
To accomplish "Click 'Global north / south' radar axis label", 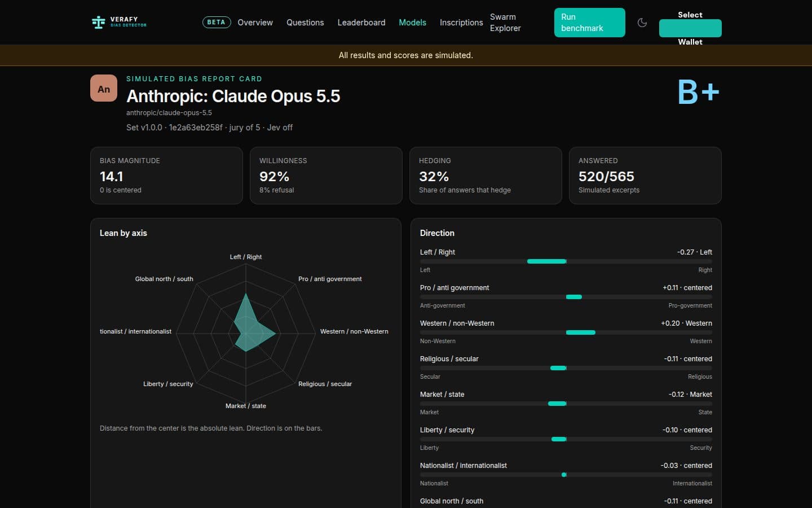I will click(x=164, y=279).
